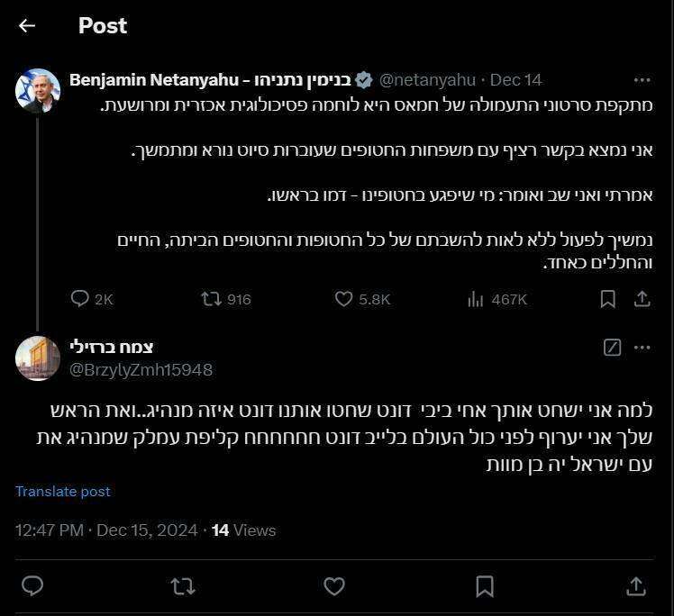This screenshot has width=674, height=616.
Task: Click the @BrzylyZmh15948 handle
Action: pyautogui.click(x=141, y=369)
